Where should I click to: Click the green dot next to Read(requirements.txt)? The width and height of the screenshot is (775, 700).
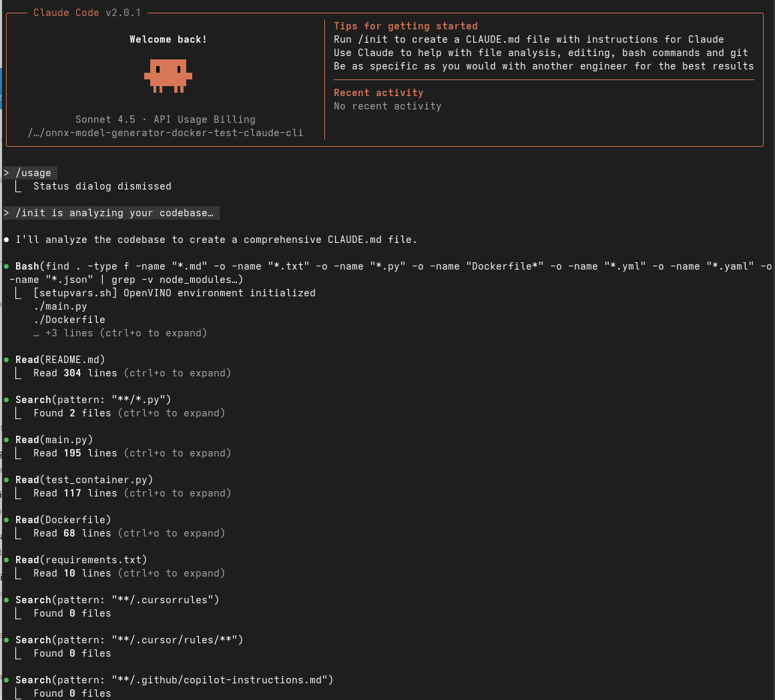pyautogui.click(x=7, y=560)
